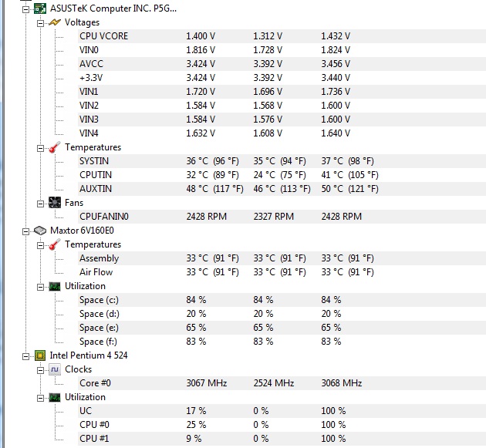Click the Intel Pentium 4 processor icon
The image size is (486, 448).
click(x=40, y=355)
